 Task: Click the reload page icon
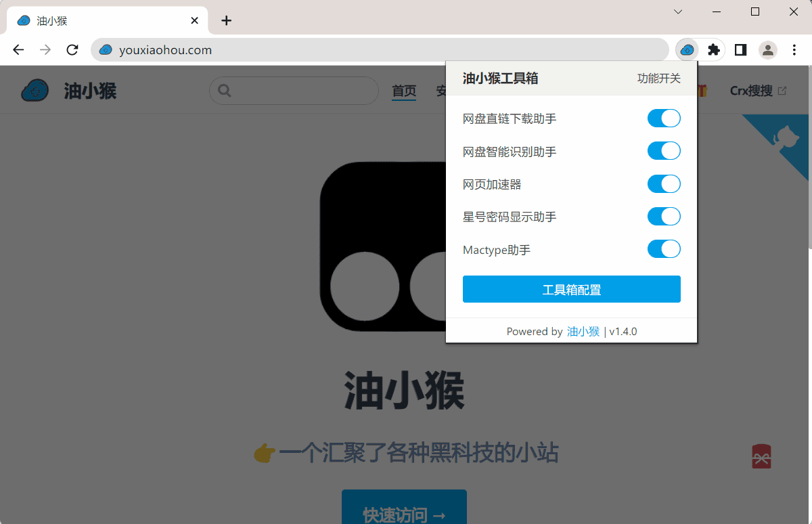[72, 49]
